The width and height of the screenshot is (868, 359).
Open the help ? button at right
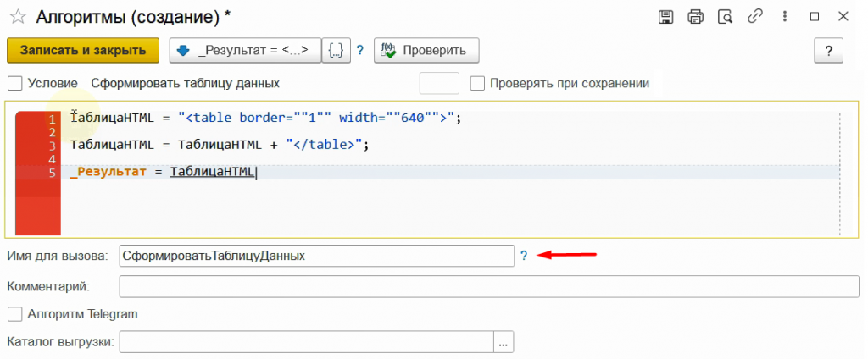(829, 51)
